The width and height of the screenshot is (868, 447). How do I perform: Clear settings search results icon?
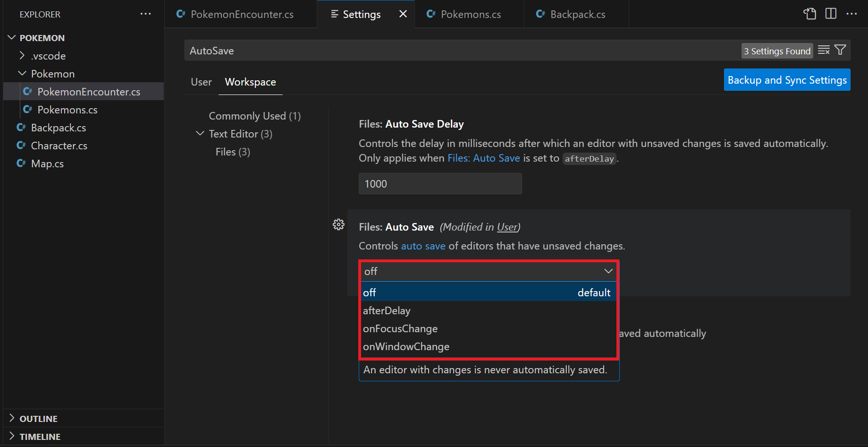coord(824,50)
